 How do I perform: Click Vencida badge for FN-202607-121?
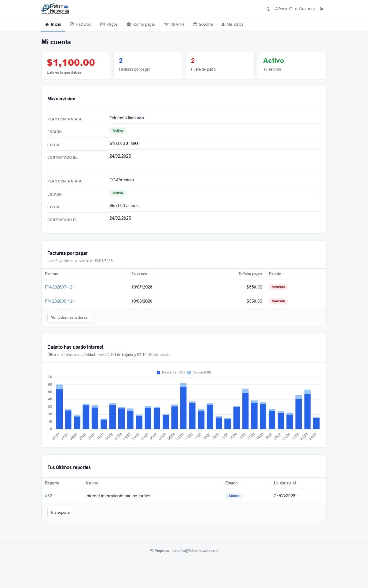[278, 287]
